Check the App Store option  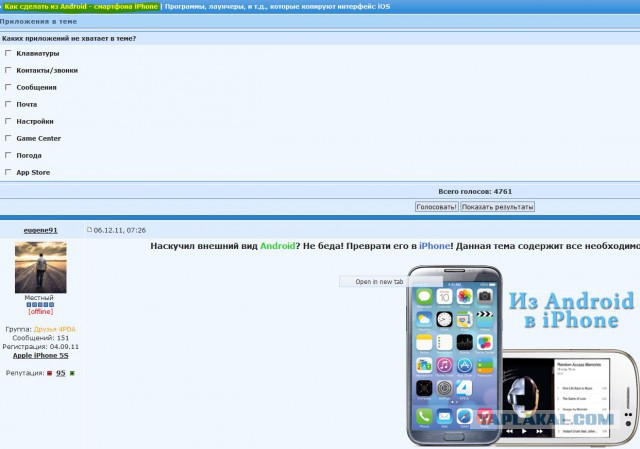pyautogui.click(x=8, y=172)
